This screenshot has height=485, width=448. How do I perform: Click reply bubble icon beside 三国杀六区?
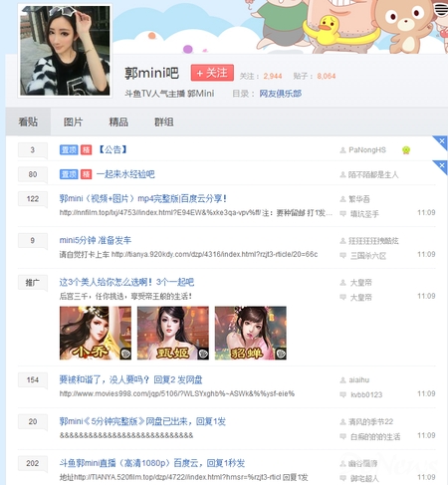343,256
